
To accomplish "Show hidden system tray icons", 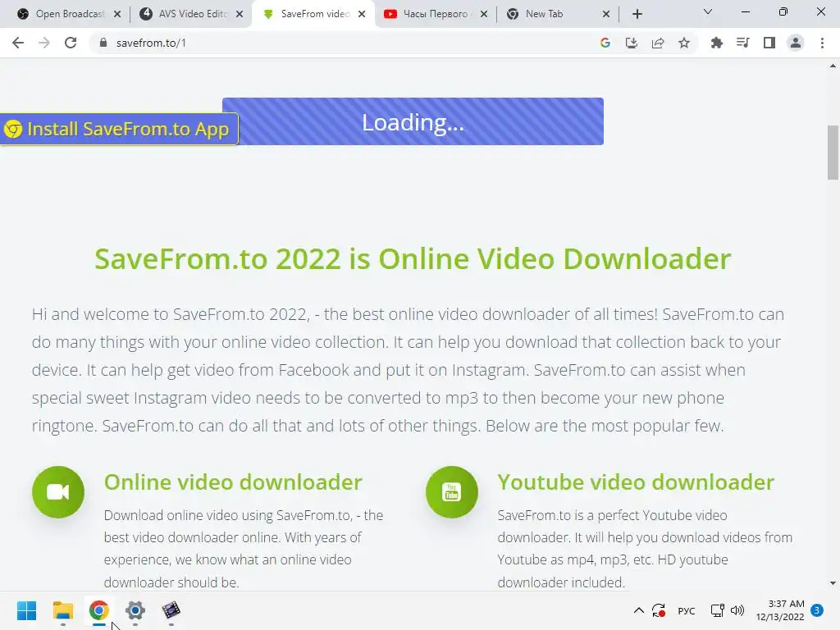I will [x=638, y=610].
